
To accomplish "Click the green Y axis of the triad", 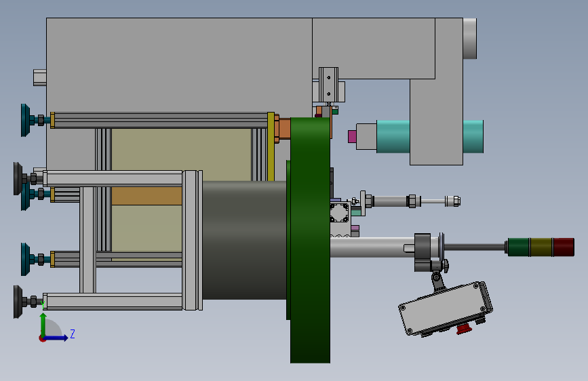I will 43,325.
